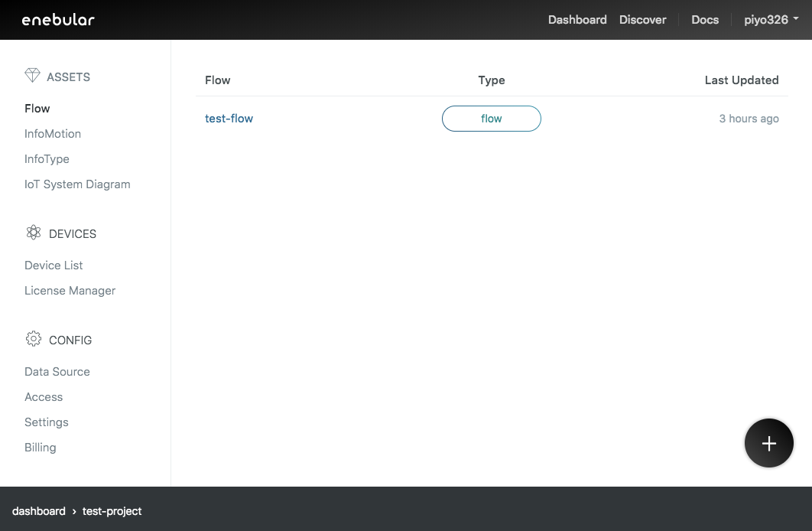Open the piyo326 user dropdown
The image size is (812, 531).
[771, 20]
